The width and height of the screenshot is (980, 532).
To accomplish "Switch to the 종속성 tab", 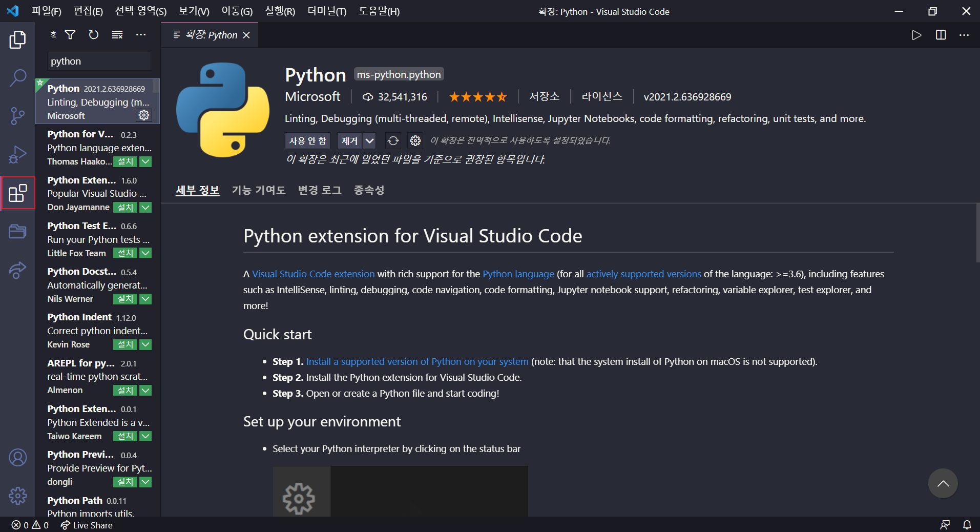I will [369, 190].
